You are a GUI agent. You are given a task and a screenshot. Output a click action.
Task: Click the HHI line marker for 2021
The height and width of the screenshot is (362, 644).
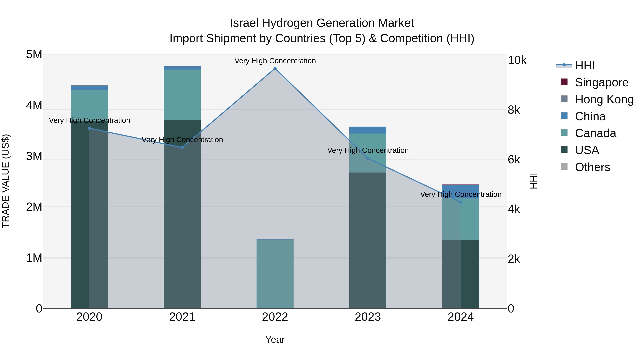tap(182, 147)
